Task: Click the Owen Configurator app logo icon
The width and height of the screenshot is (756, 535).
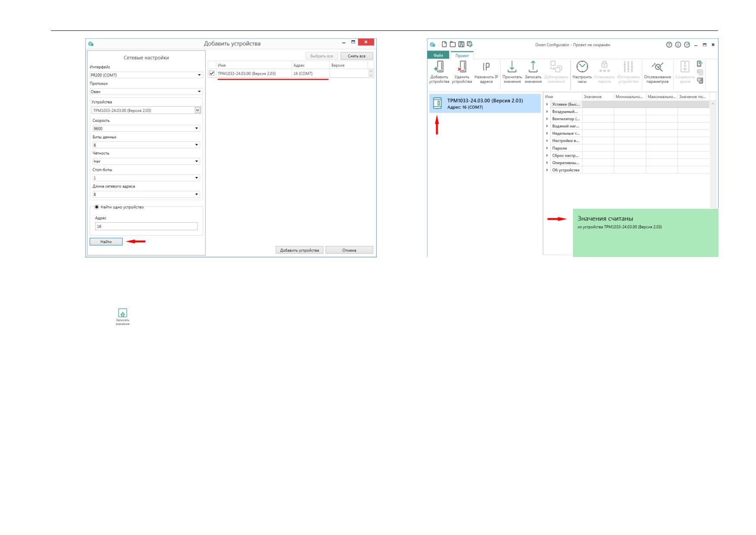Action: click(432, 44)
